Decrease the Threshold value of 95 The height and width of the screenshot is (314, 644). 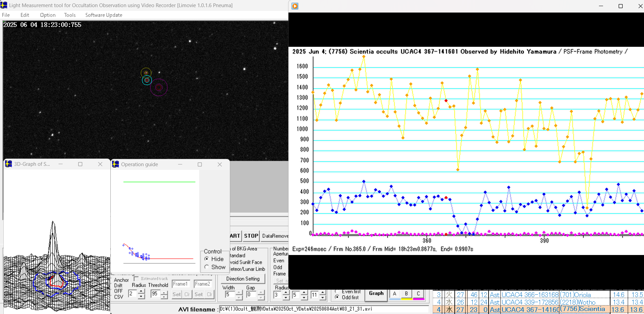point(164,297)
